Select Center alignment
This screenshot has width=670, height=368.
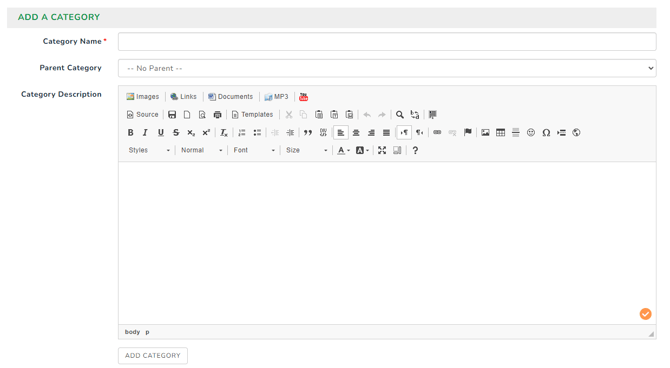[356, 132]
